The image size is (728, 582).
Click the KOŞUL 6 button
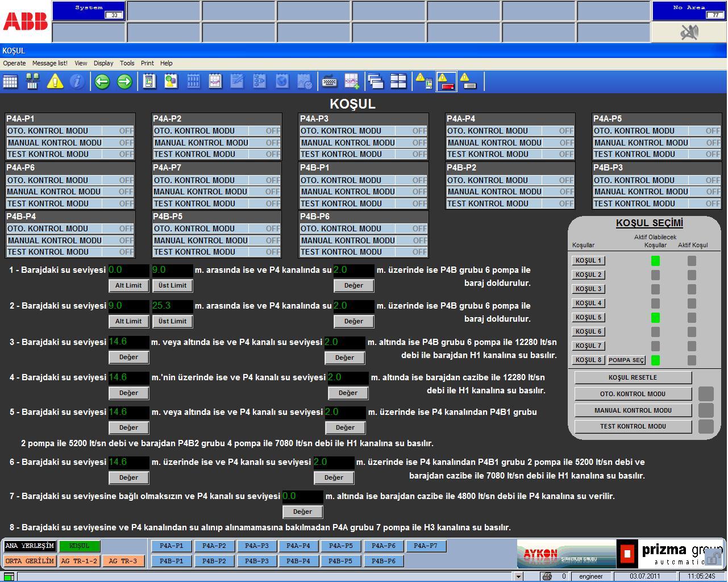pyautogui.click(x=588, y=332)
